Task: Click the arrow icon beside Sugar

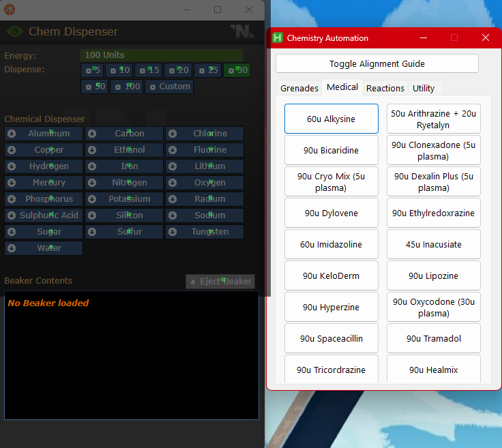Action: 12,232
